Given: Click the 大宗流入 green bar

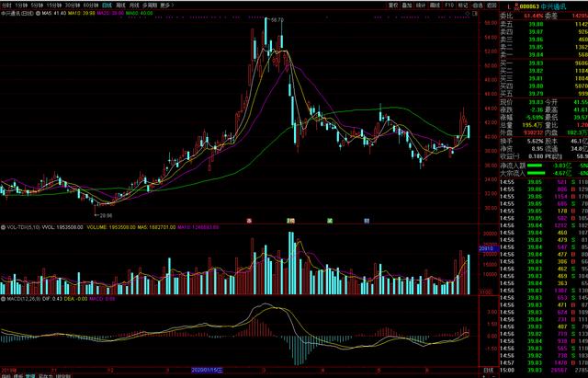Looking at the screenshot, I should (x=536, y=173).
